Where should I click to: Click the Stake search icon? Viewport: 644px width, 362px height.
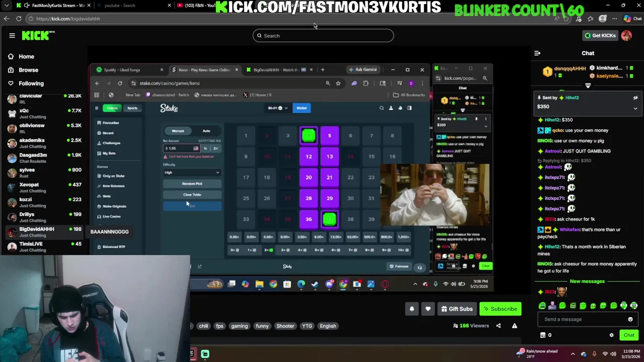click(381, 108)
